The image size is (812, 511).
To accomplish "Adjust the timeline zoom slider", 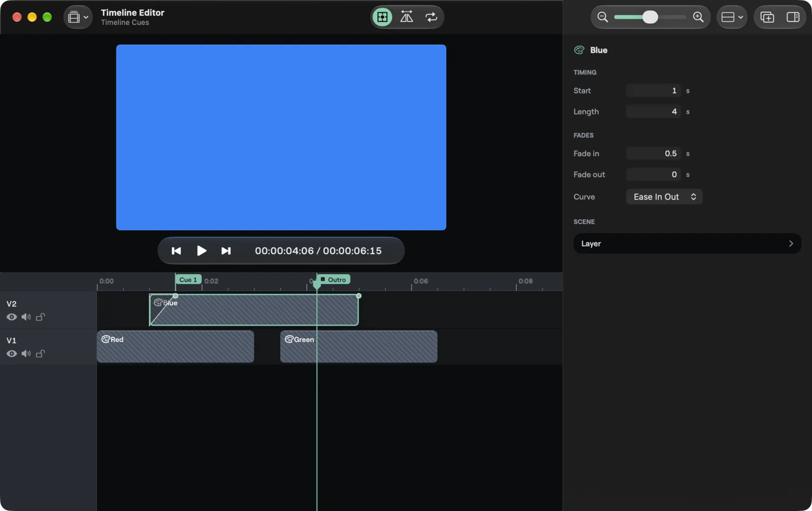I will (x=650, y=17).
